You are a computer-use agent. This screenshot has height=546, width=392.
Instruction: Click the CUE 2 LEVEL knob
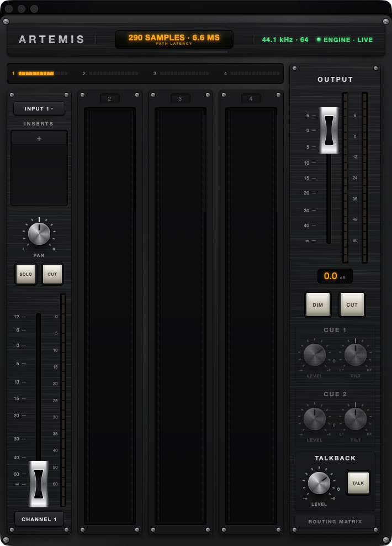pos(315,419)
